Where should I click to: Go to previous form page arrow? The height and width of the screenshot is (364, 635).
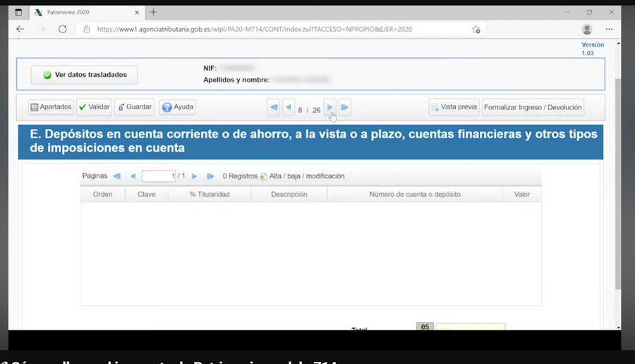[x=289, y=107]
